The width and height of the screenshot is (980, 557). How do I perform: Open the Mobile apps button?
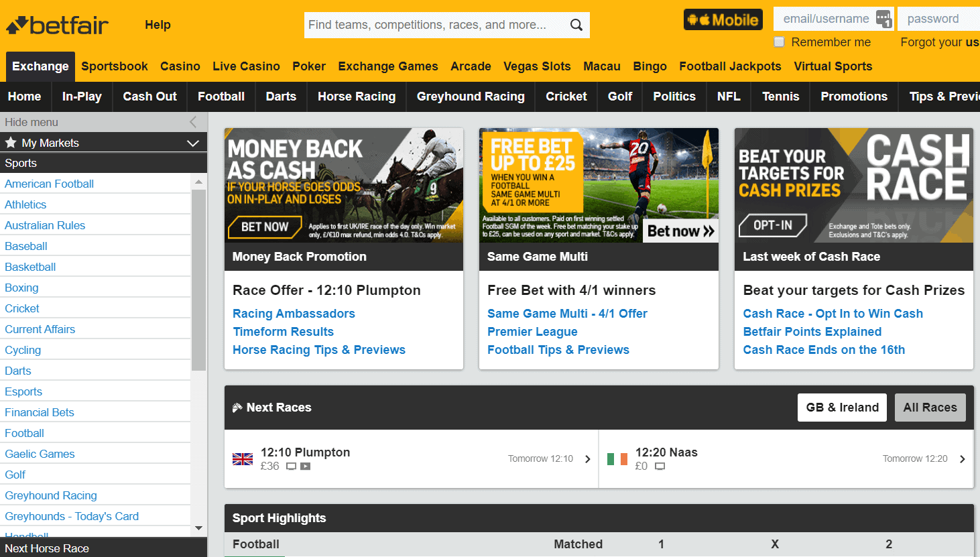(723, 19)
